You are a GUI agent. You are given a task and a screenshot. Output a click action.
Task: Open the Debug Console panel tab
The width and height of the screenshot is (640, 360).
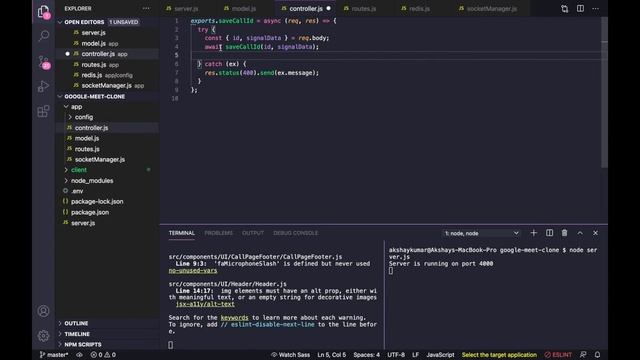click(296, 233)
